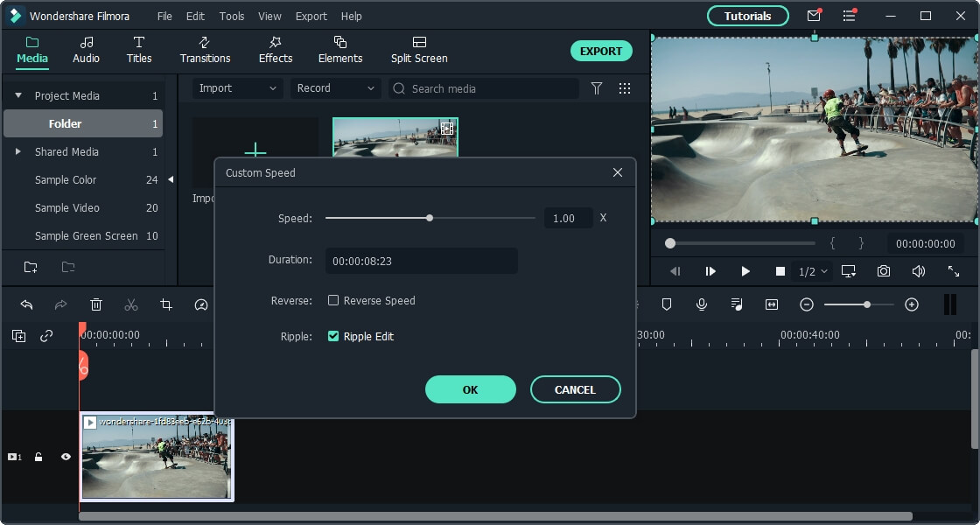Click OK in Custom Speed dialog

pyautogui.click(x=471, y=389)
